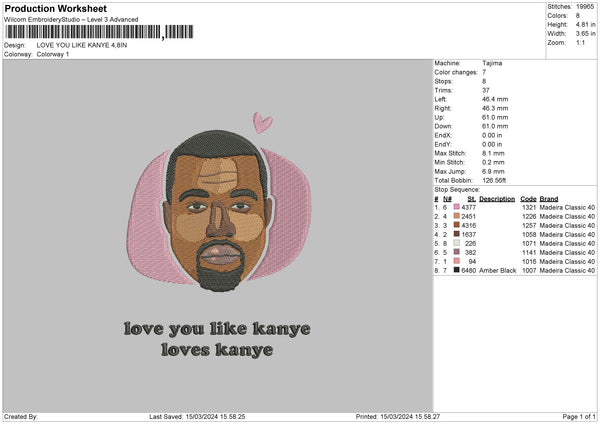Click the mauve swatch for thread code 1141
Image resolution: width=600 pixels, height=424 pixels.
(457, 252)
